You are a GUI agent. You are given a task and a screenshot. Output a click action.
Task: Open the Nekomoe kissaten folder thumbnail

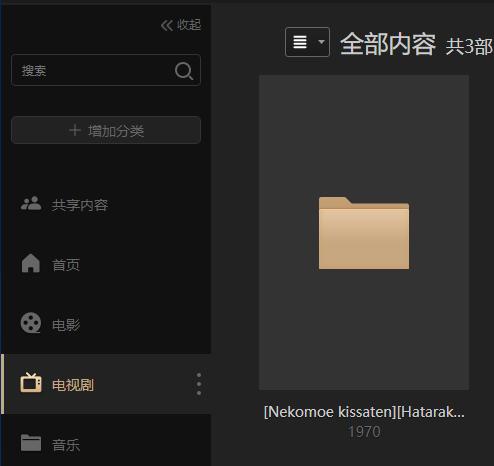tap(364, 232)
